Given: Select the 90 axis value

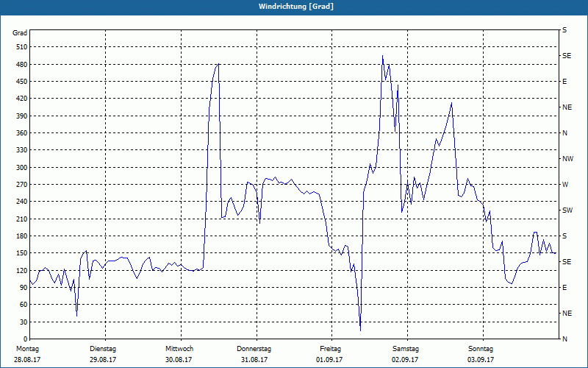Looking at the screenshot, I should 24,287.
